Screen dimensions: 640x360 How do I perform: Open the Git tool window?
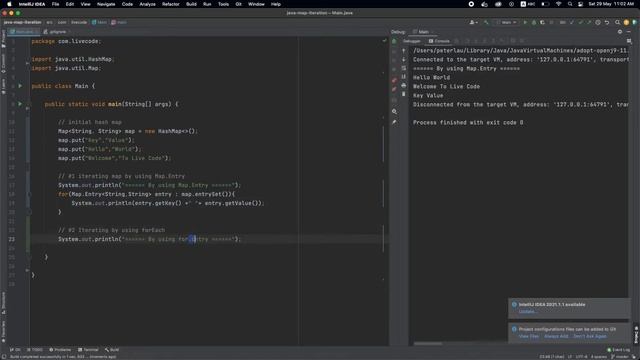15,350
